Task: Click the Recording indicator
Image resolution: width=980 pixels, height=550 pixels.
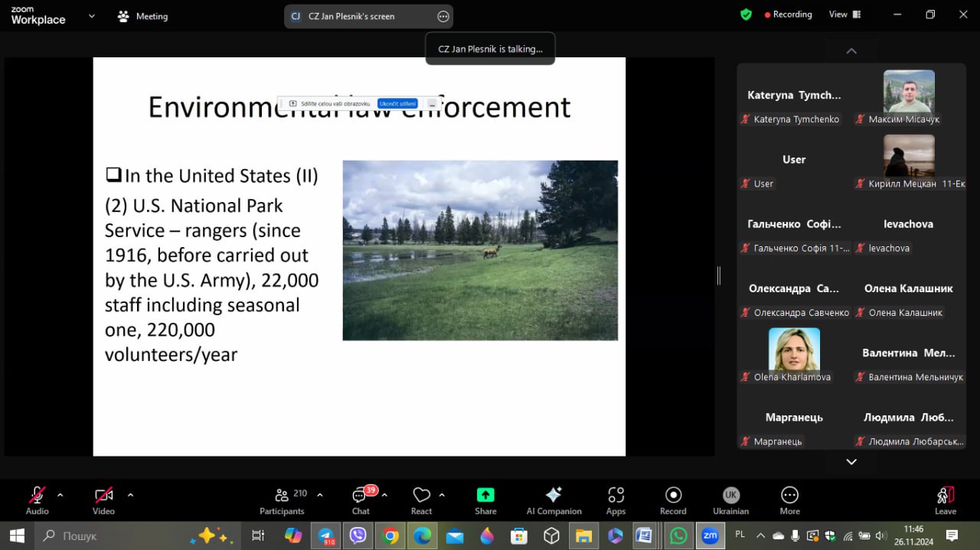Action: (788, 15)
